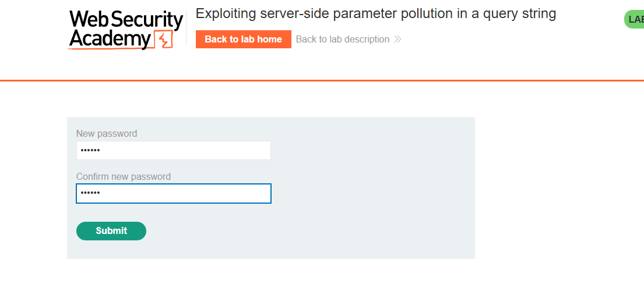Click the "Confirm new password" field label
Screen dimensions: 644x284
124,177
